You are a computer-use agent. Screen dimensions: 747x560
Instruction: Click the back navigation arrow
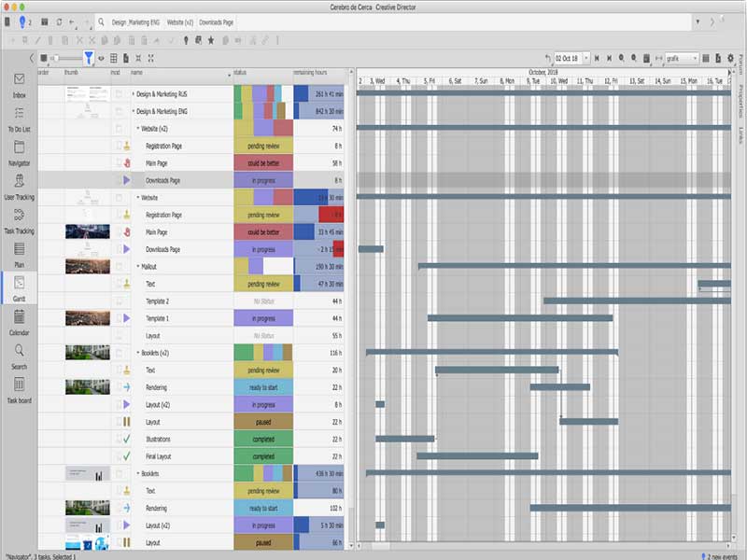click(72, 21)
